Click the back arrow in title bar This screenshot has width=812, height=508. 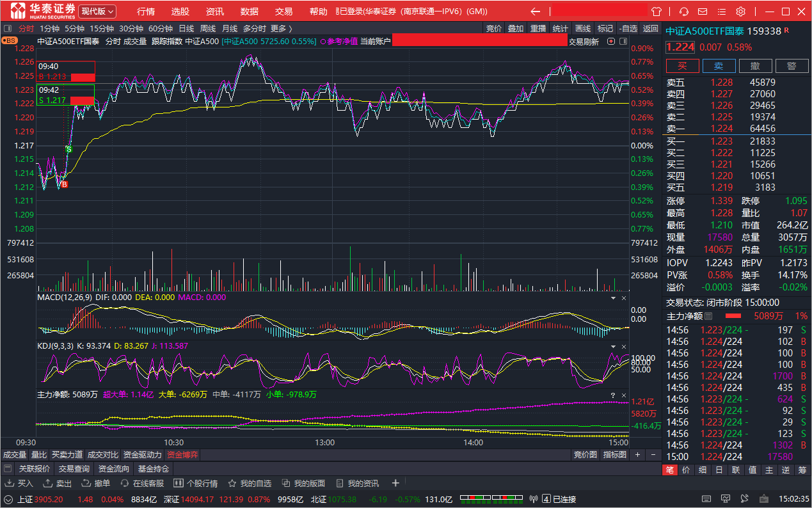[536, 12]
